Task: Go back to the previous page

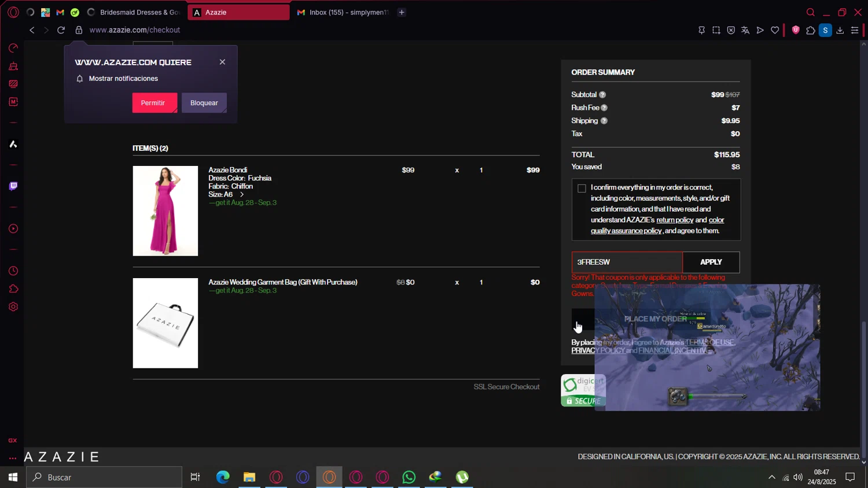Action: click(x=32, y=30)
